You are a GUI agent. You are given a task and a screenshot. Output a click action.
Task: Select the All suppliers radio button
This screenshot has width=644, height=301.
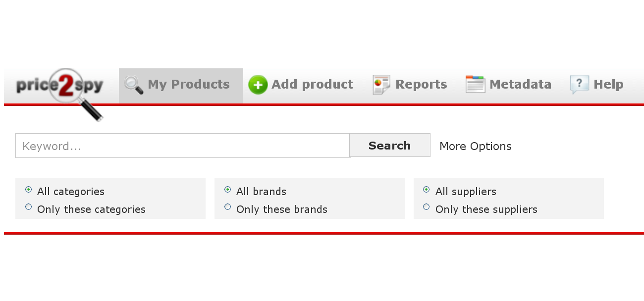coord(427,190)
